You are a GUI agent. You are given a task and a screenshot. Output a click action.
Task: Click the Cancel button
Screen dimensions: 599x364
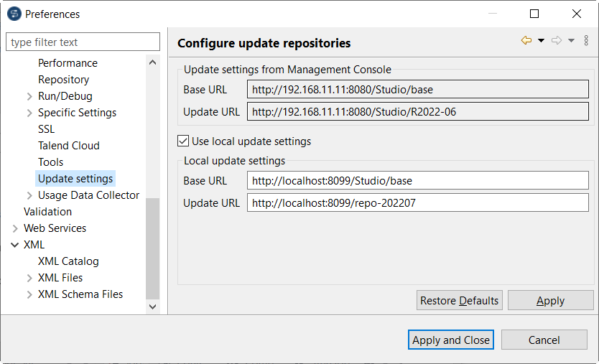coord(544,340)
